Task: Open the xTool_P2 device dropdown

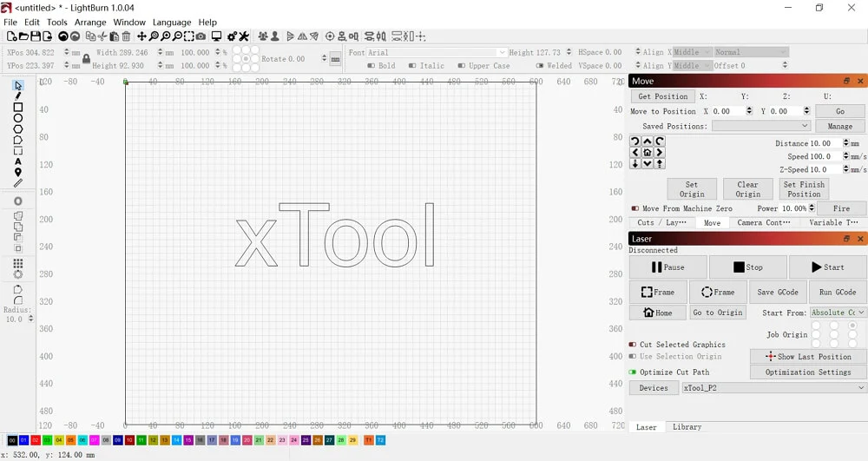Action: click(x=774, y=388)
